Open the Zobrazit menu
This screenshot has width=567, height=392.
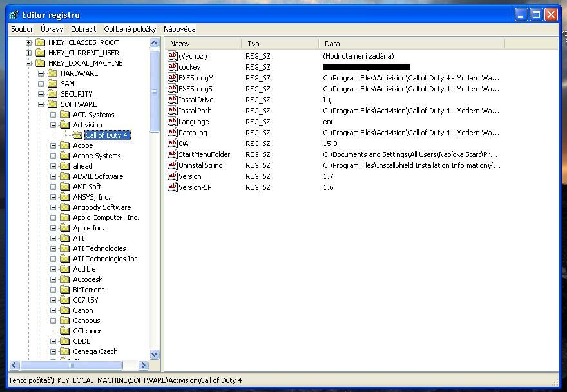[x=84, y=29]
